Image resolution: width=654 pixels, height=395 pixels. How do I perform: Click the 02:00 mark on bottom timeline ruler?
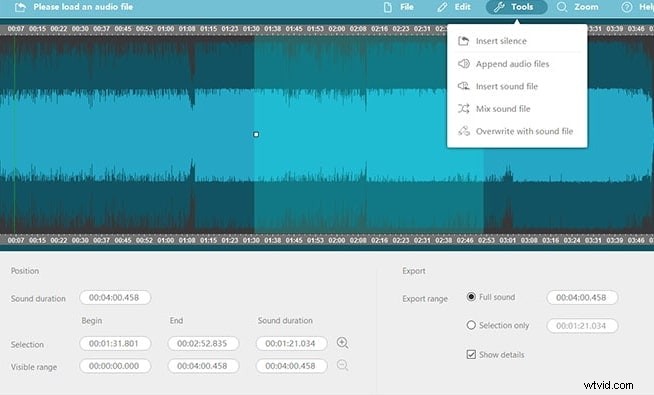[x=337, y=240]
